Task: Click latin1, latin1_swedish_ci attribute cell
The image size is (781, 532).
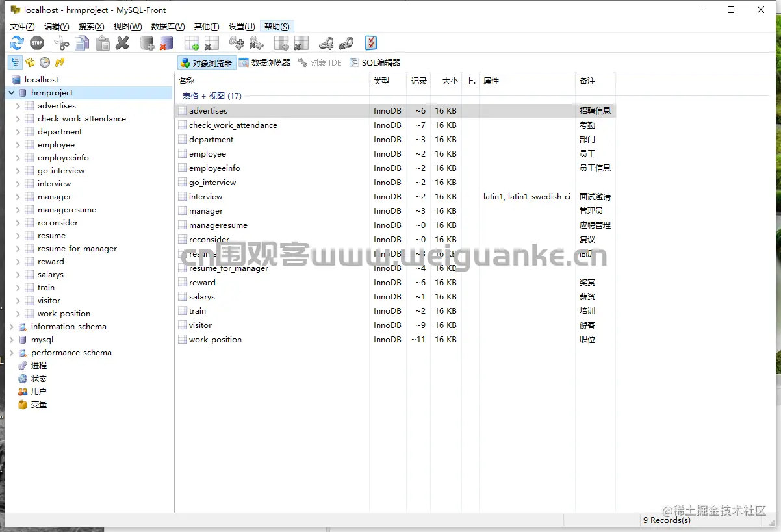Action: [527, 197]
